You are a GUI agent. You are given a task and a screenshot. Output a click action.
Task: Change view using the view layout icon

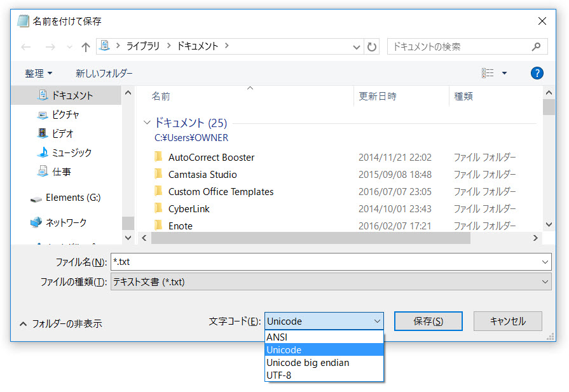(x=488, y=73)
